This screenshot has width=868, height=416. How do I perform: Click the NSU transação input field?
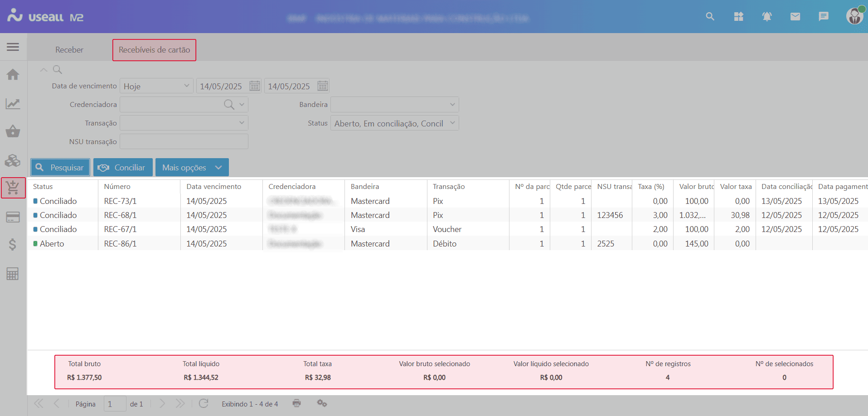coord(184,142)
